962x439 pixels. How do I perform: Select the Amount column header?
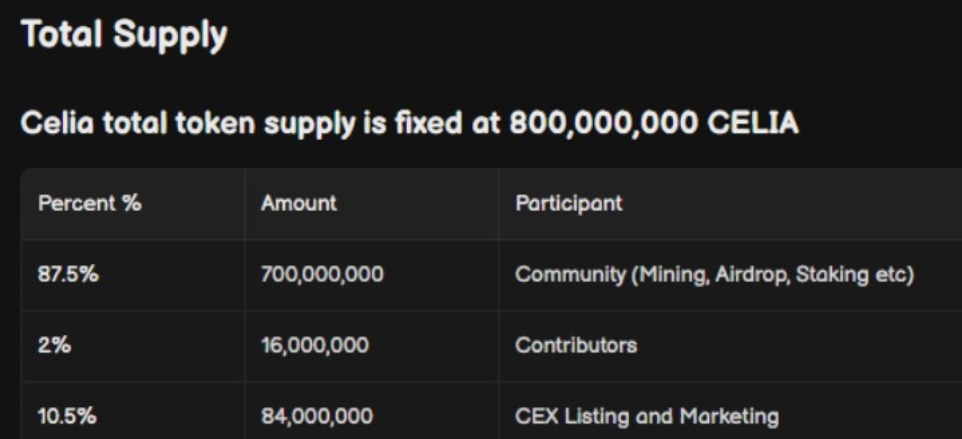pos(299,203)
